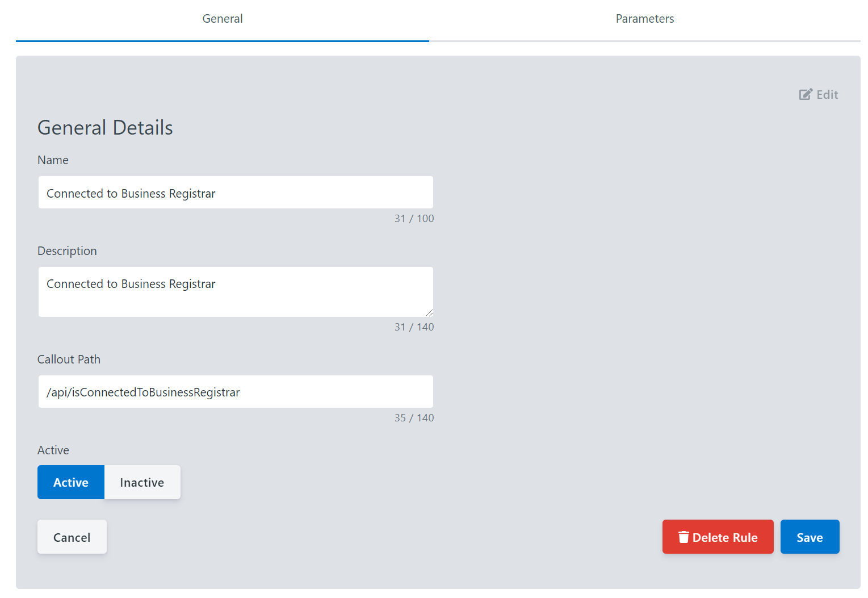Click the 35 / 140 character counter
The image size is (868, 598).
click(x=414, y=418)
